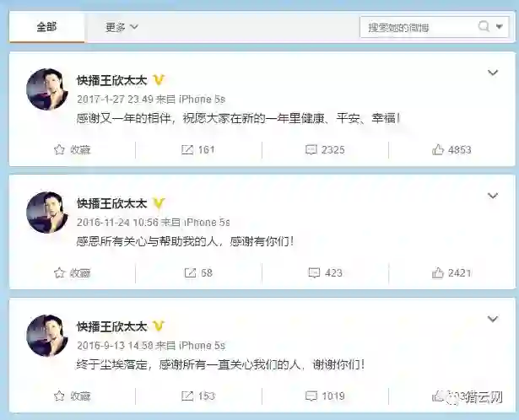Screen dimensions: 519x420
Task: Open the 1019 comments on the third post
Action: point(325,396)
